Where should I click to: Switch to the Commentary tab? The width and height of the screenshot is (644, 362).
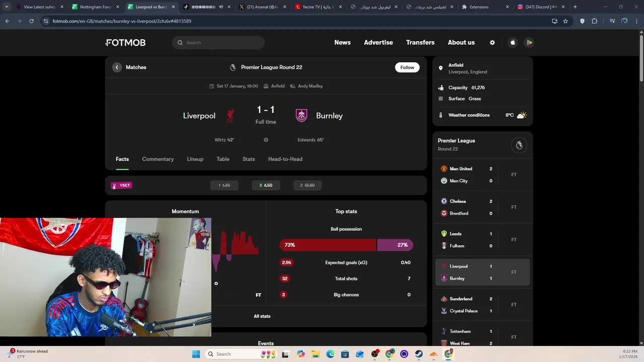pyautogui.click(x=158, y=159)
